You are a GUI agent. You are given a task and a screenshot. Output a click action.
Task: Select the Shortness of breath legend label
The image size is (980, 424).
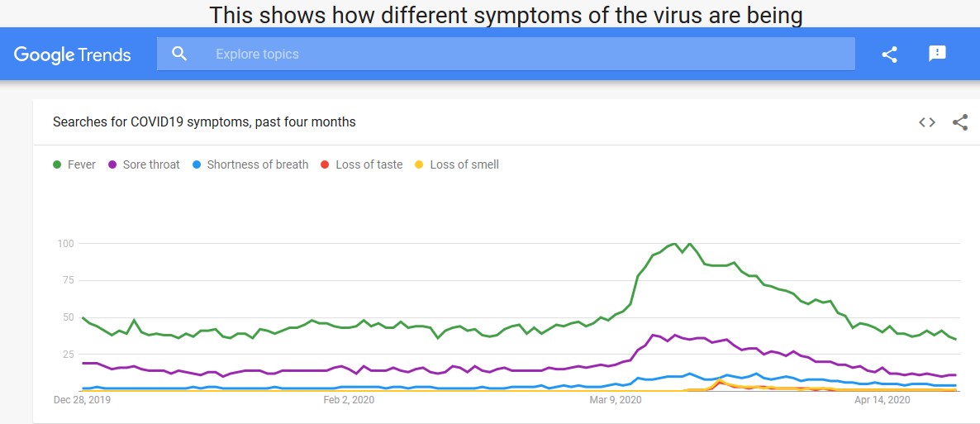coord(258,164)
